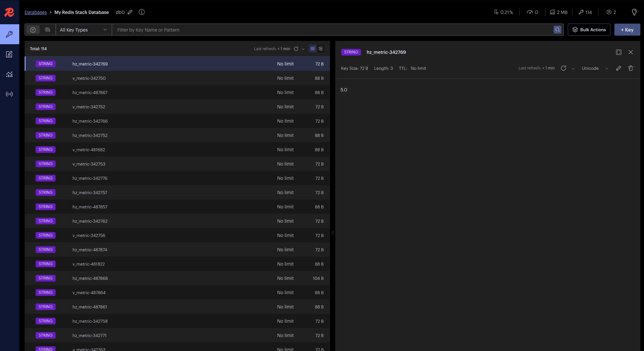The width and height of the screenshot is (644, 351).
Task: Open Pub/Sub page in sidebar
Action: coord(9,94)
